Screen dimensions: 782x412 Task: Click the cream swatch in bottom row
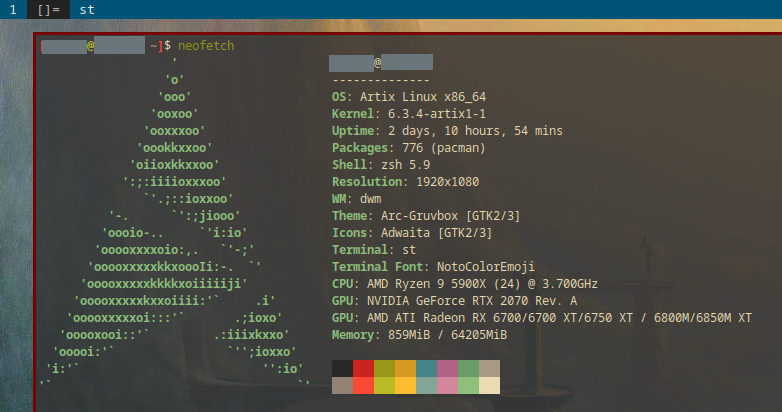click(x=489, y=386)
